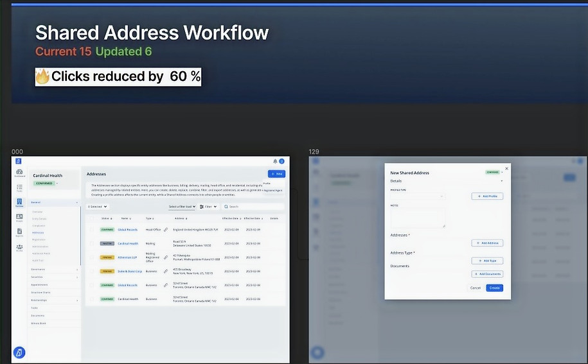Viewport: 588px width, 364px height.
Task: Tick the checkbox for the Global Records Business row
Action: point(92,285)
